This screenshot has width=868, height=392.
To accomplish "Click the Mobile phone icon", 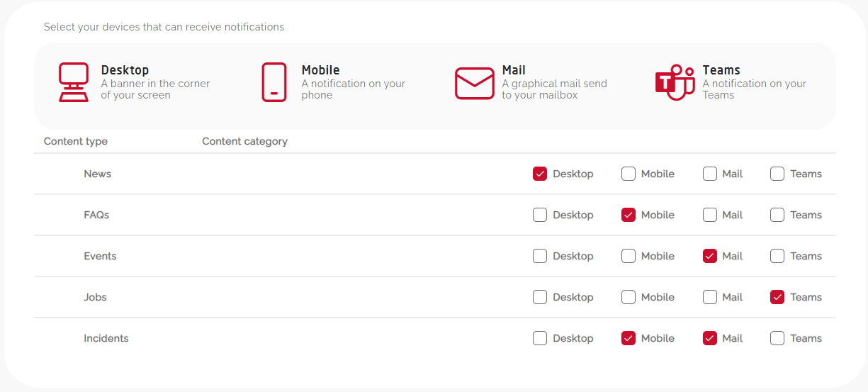I will point(274,82).
